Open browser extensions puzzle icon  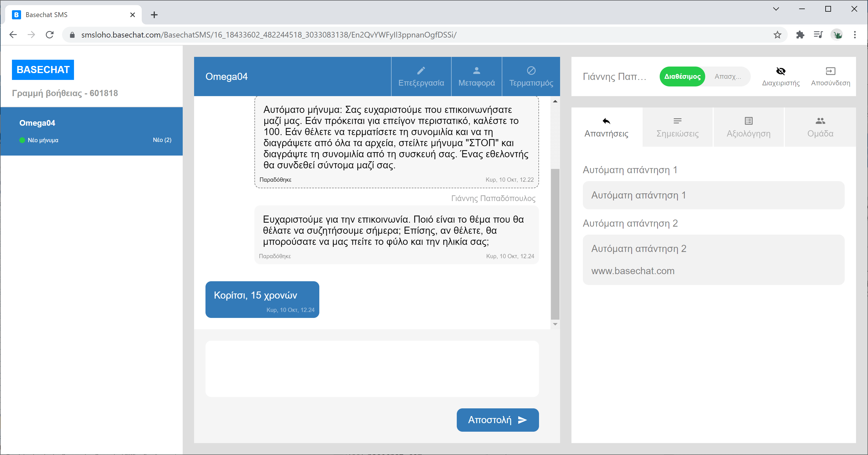[x=800, y=35]
